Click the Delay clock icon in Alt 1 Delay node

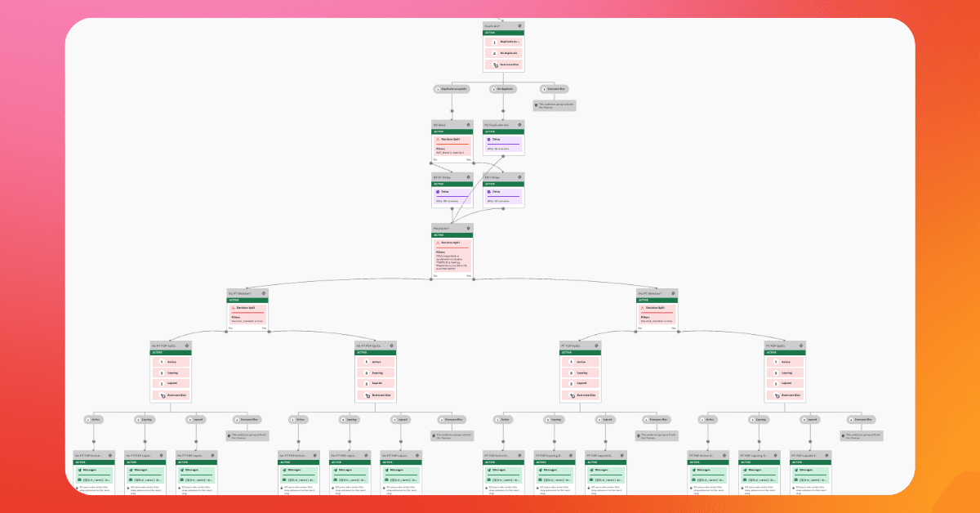[488, 192]
